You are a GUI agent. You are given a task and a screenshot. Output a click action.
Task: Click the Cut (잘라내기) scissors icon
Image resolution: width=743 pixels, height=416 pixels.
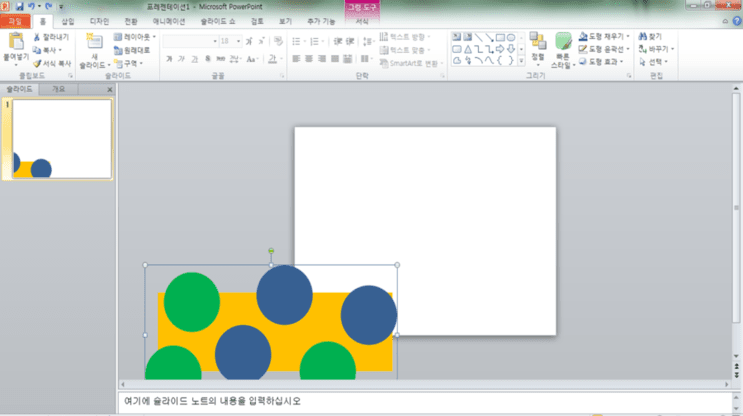[37, 37]
